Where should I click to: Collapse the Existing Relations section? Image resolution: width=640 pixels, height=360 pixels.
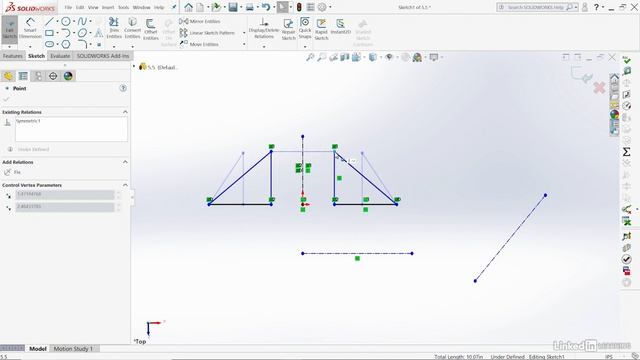click(125, 112)
